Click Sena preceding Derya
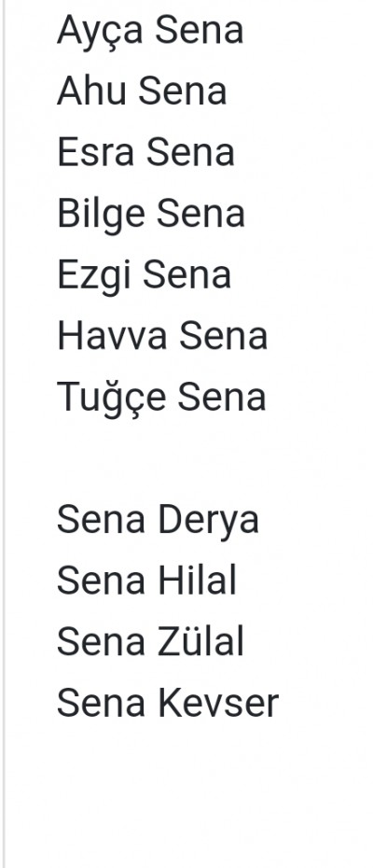The image size is (373, 868). [x=101, y=520]
